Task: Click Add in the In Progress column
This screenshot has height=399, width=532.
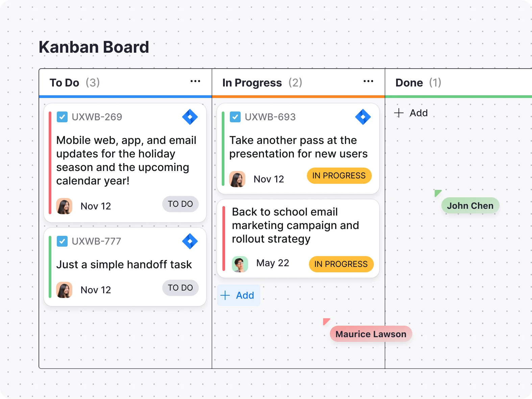Action: click(x=238, y=295)
